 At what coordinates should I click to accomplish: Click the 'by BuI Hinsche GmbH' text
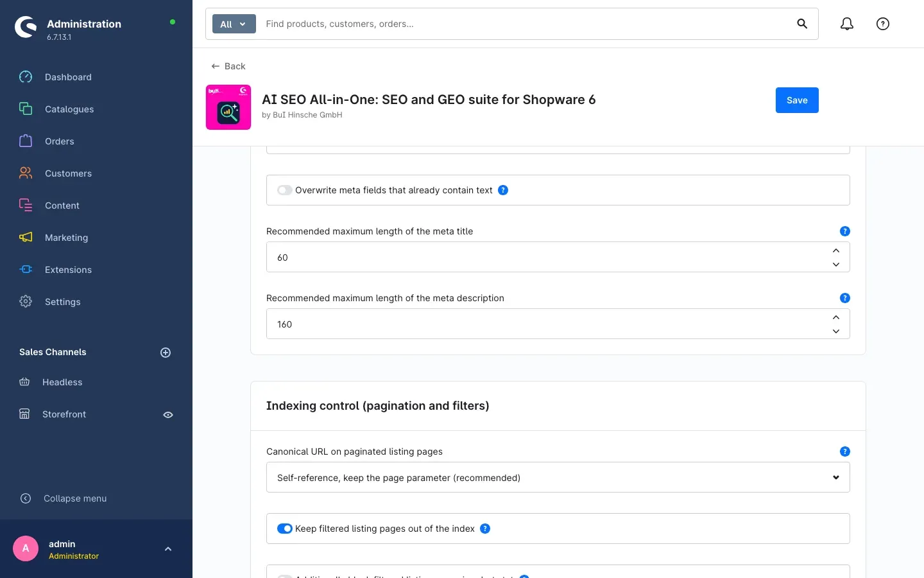tap(302, 115)
